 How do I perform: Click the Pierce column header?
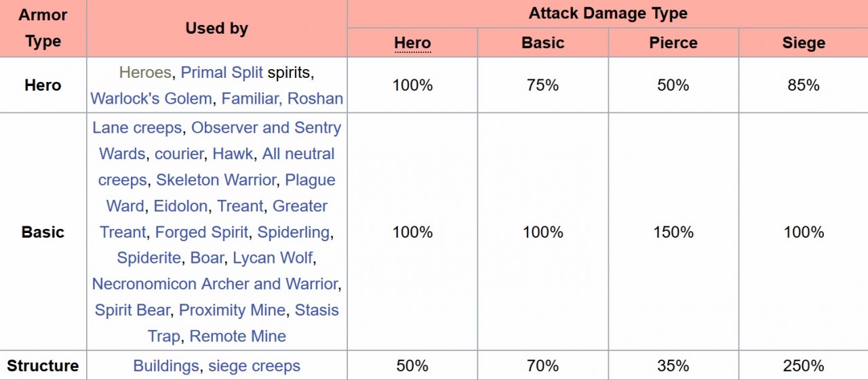coord(673,43)
